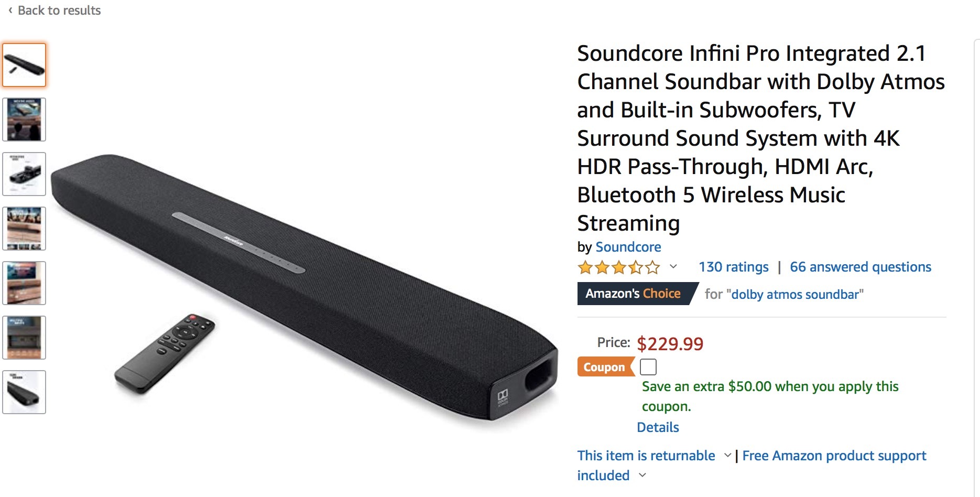Click the star rating icons

click(618, 268)
